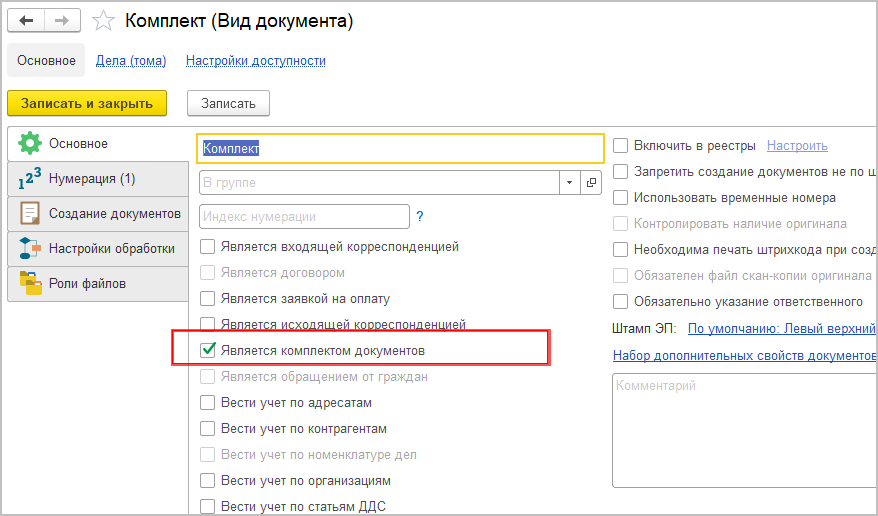Screen dimensions: 878x516
Task: Expand the В группе dropdown arrow
Action: point(570,183)
